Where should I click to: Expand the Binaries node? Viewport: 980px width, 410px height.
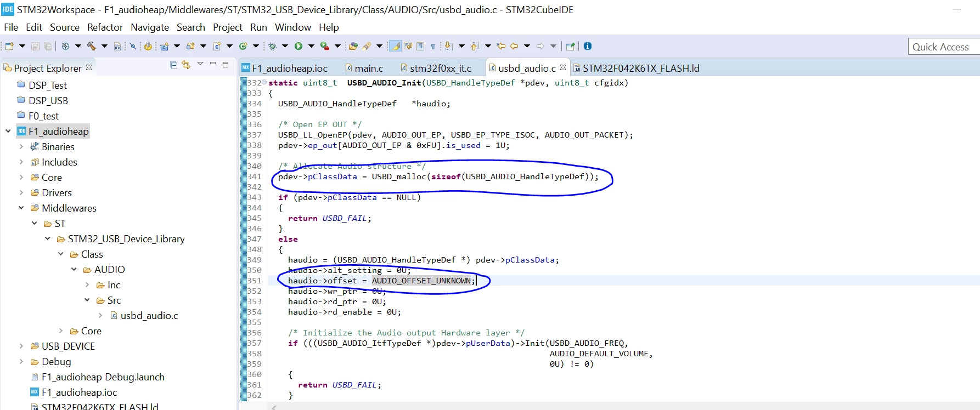(21, 147)
